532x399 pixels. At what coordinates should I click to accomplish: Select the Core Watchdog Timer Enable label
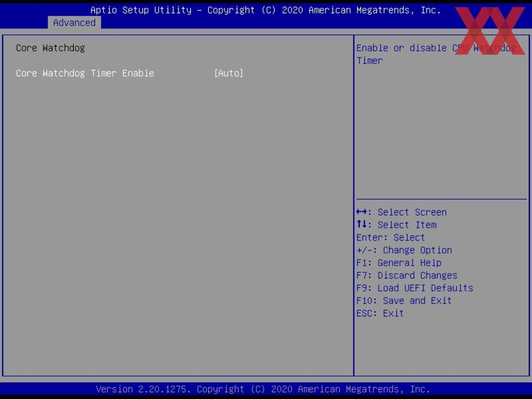pyautogui.click(x=85, y=73)
